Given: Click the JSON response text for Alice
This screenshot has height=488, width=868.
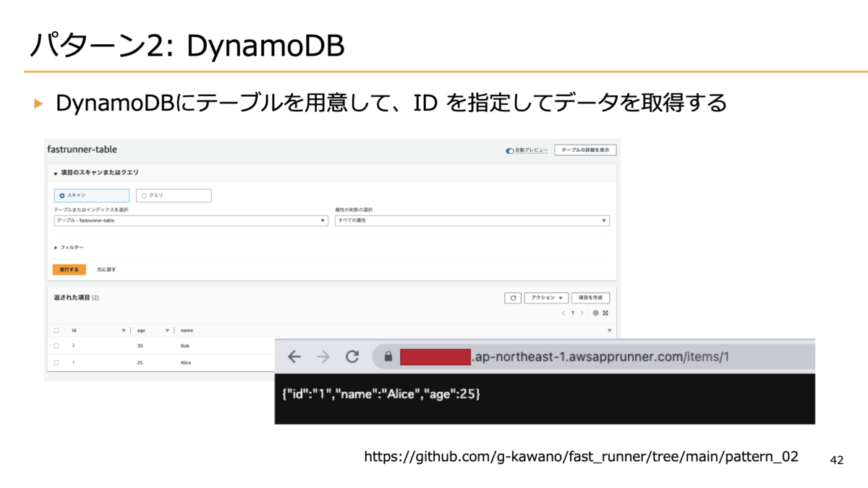Looking at the screenshot, I should (x=381, y=395).
